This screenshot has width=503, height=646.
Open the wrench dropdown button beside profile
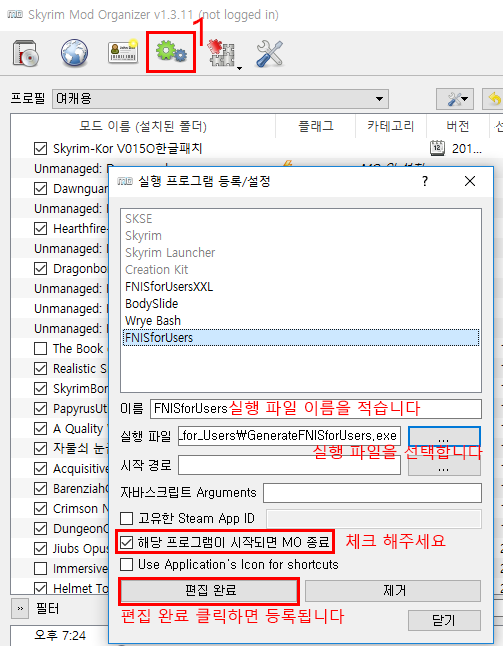pyautogui.click(x=455, y=99)
